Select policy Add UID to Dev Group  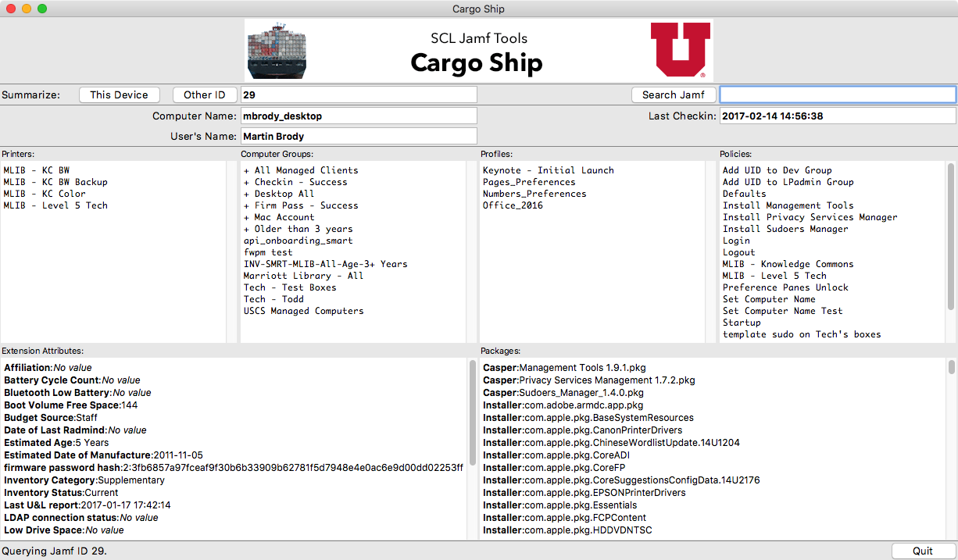click(x=777, y=170)
